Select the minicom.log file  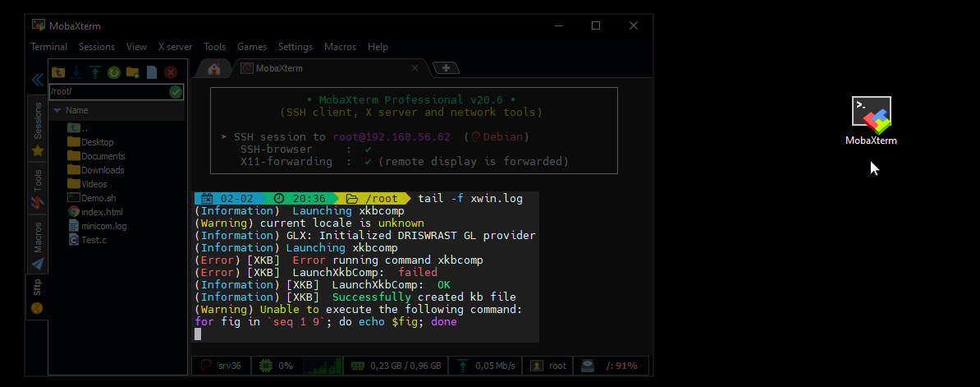pos(97,225)
